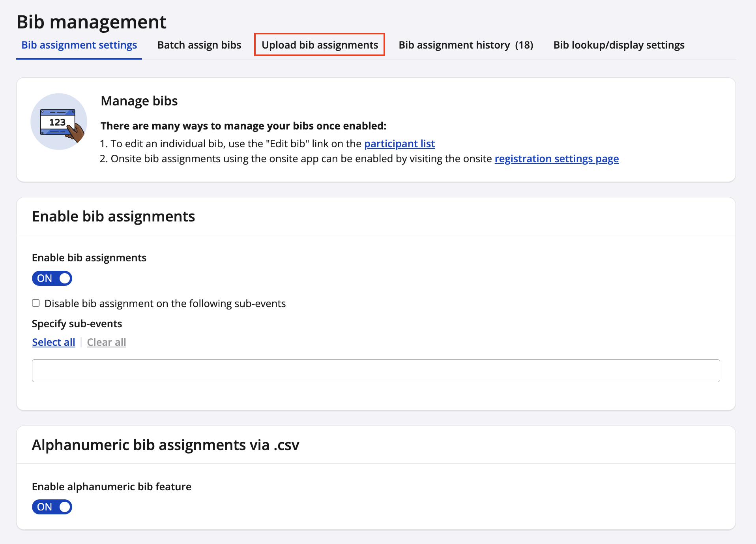The width and height of the screenshot is (756, 544).
Task: Open the registration settings page link
Action: pos(556,159)
